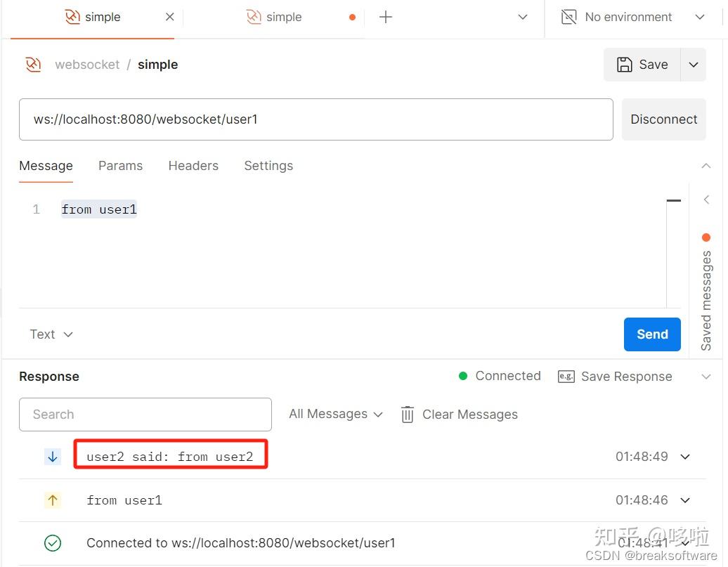Click the Disconnect button
The height and width of the screenshot is (567, 728).
(x=663, y=119)
